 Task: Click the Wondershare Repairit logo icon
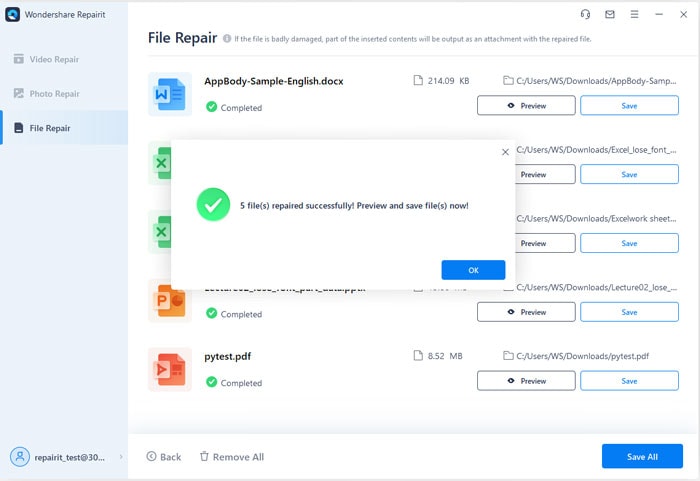[x=13, y=16]
